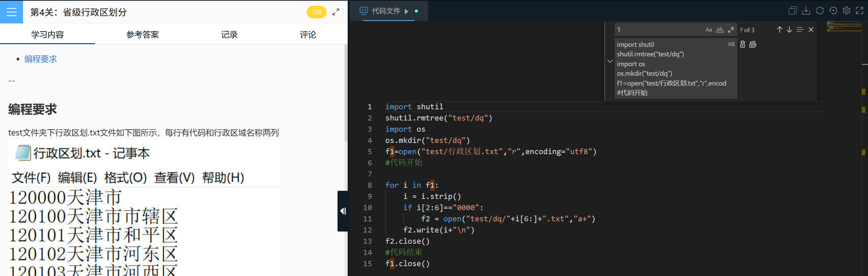Enter fullscreen mode for the code editor

pos(860,11)
